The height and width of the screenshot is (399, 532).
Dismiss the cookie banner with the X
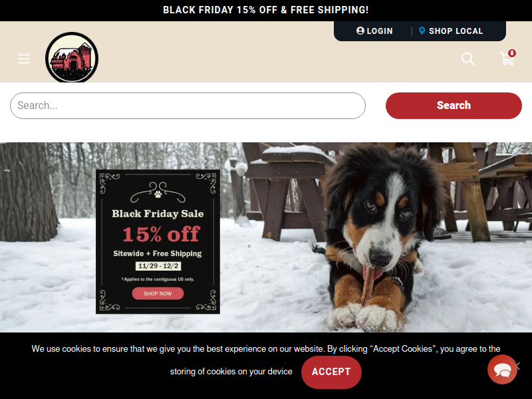518,366
